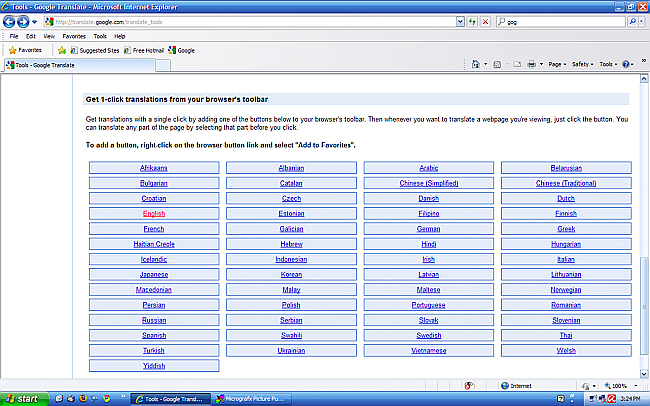Open the recent pages dropdown beside Forward
The image size is (650, 406).
34,22
